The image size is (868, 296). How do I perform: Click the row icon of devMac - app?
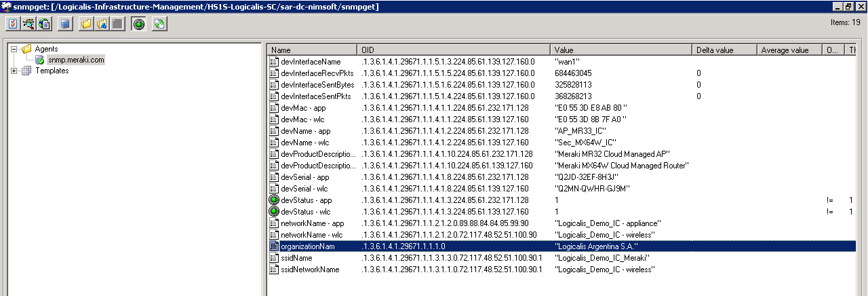[x=274, y=108]
